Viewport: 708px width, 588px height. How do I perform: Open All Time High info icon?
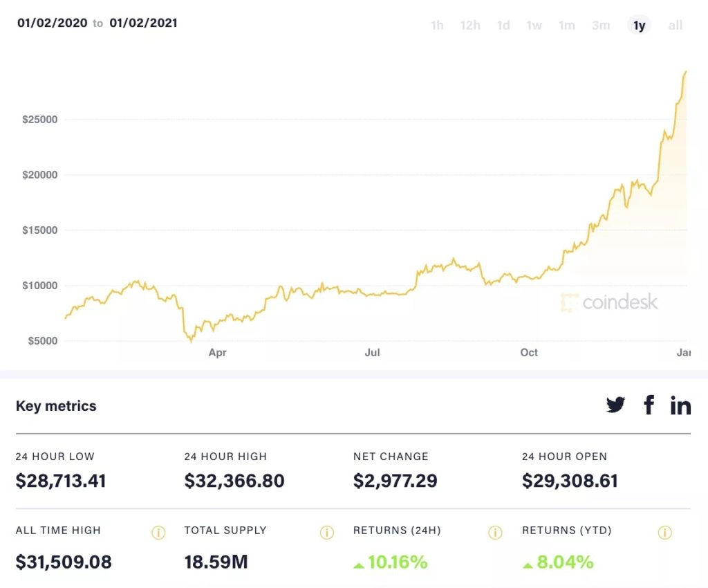tap(158, 533)
